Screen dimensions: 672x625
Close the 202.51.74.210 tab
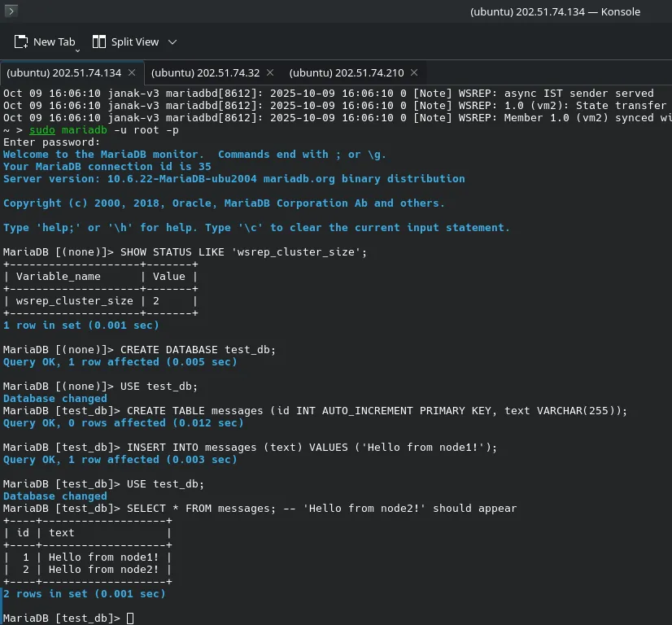413,72
